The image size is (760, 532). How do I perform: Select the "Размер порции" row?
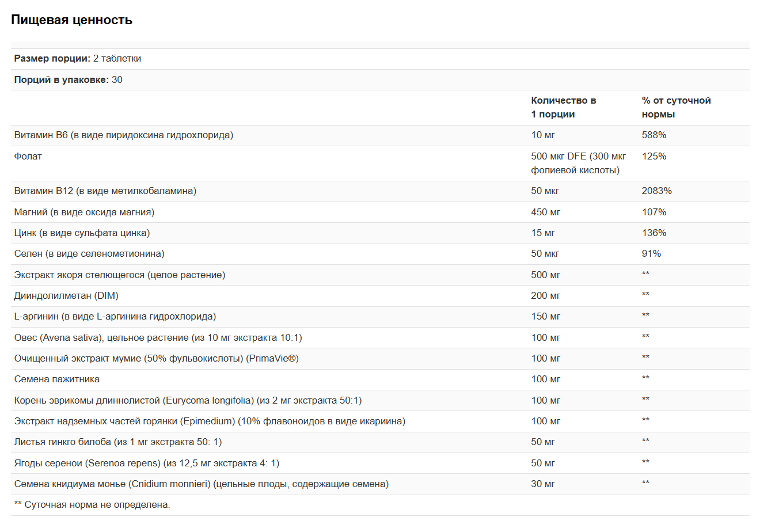380,59
